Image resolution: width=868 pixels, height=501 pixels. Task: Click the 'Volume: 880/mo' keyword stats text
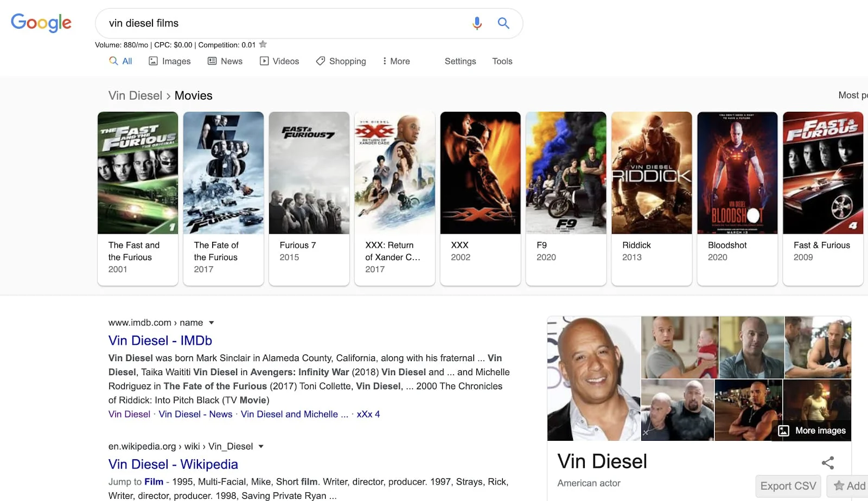click(122, 45)
